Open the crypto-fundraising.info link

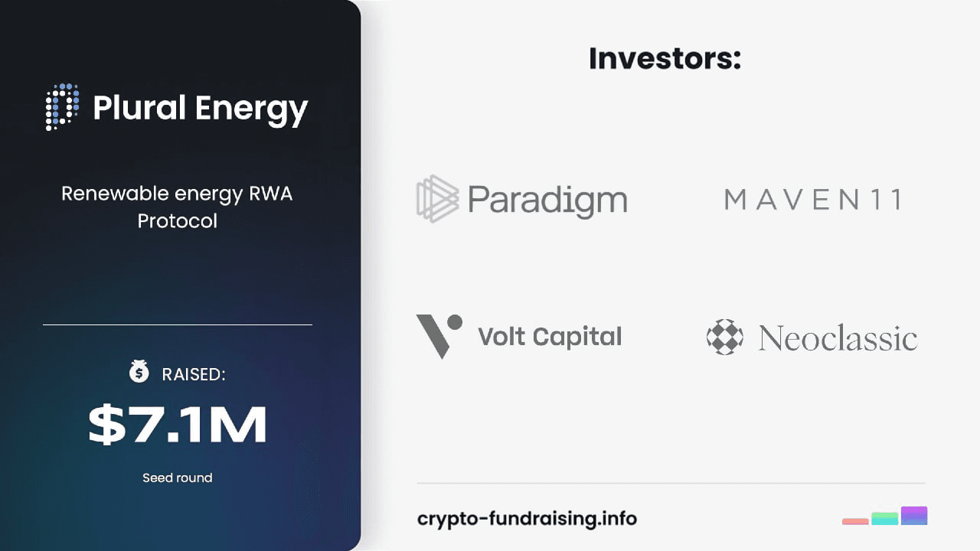527,519
